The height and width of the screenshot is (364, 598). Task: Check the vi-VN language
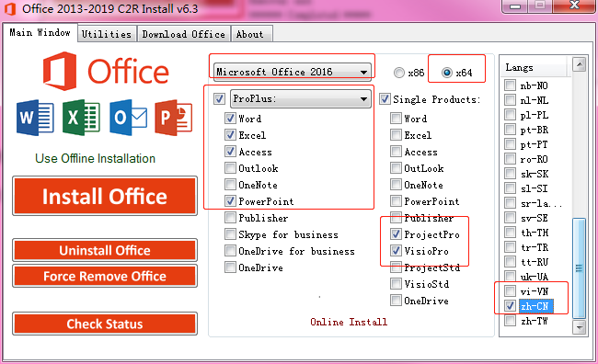point(510,290)
